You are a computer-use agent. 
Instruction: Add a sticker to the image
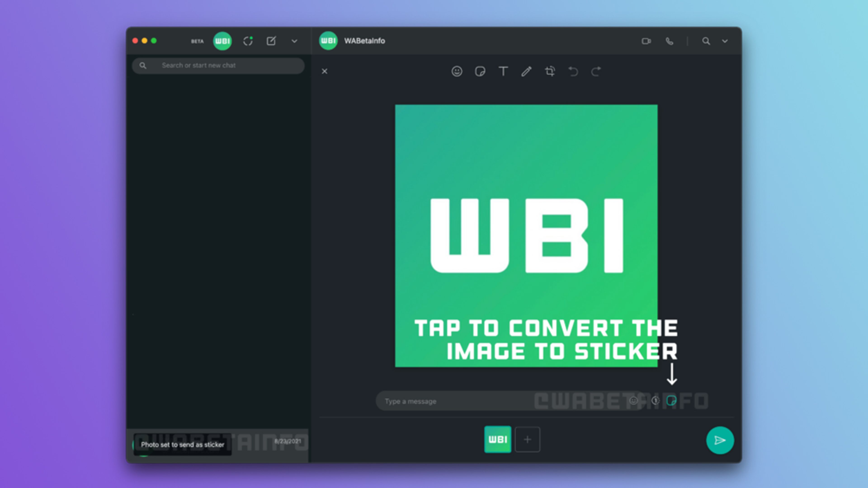[x=480, y=71]
